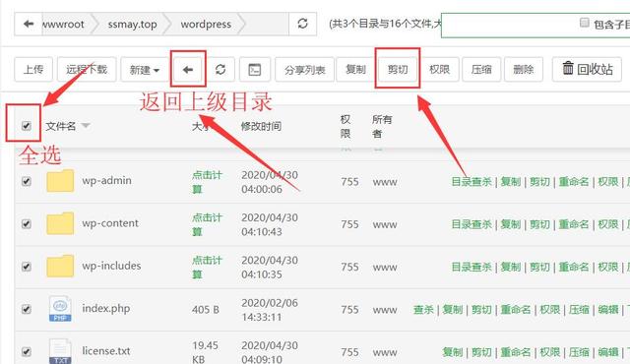
Task: Click 编辑 in index.php row
Action: point(608,310)
